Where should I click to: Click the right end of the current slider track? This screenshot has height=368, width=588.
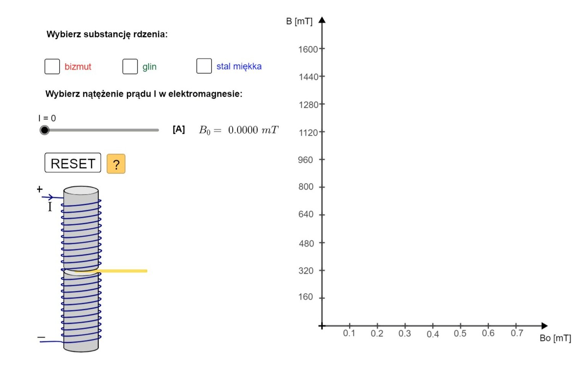coord(157,130)
